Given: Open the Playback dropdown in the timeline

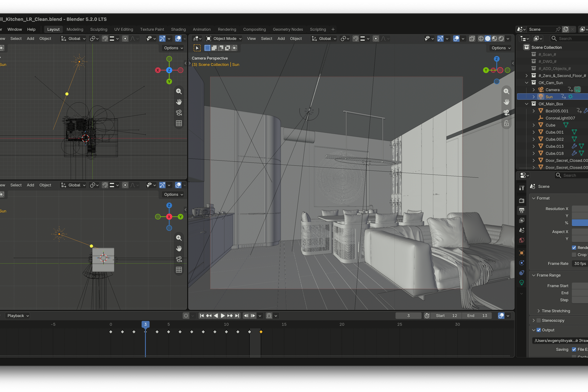Looking at the screenshot, I should [x=17, y=316].
